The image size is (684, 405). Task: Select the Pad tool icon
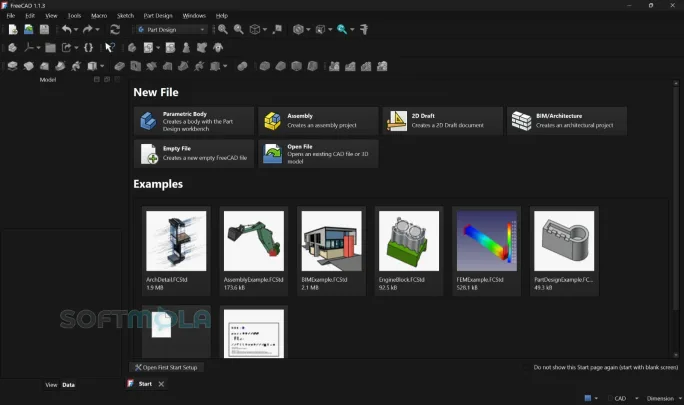pyautogui.click(x=12, y=66)
